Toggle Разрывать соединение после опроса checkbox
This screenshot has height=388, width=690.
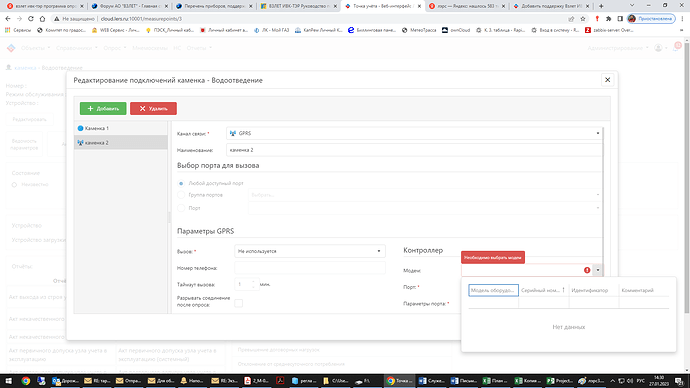tap(239, 303)
